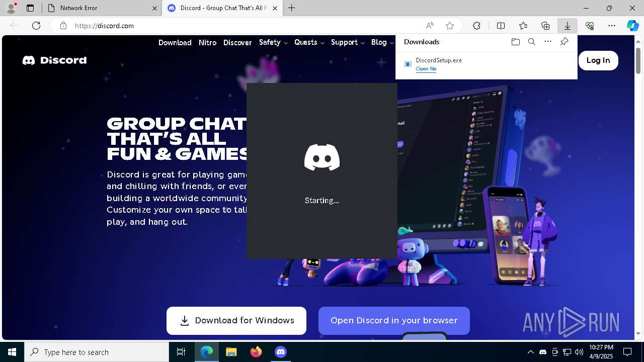Screen dimensions: 644x362
Task: Click Discord icon on taskbar
Action: pos(281,352)
